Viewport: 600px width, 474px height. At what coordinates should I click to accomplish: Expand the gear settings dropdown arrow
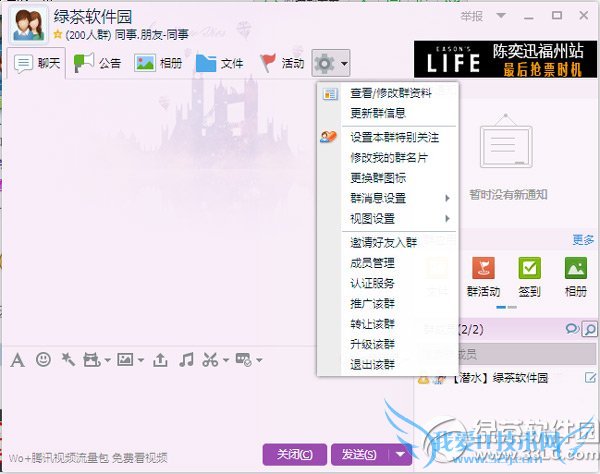(344, 64)
